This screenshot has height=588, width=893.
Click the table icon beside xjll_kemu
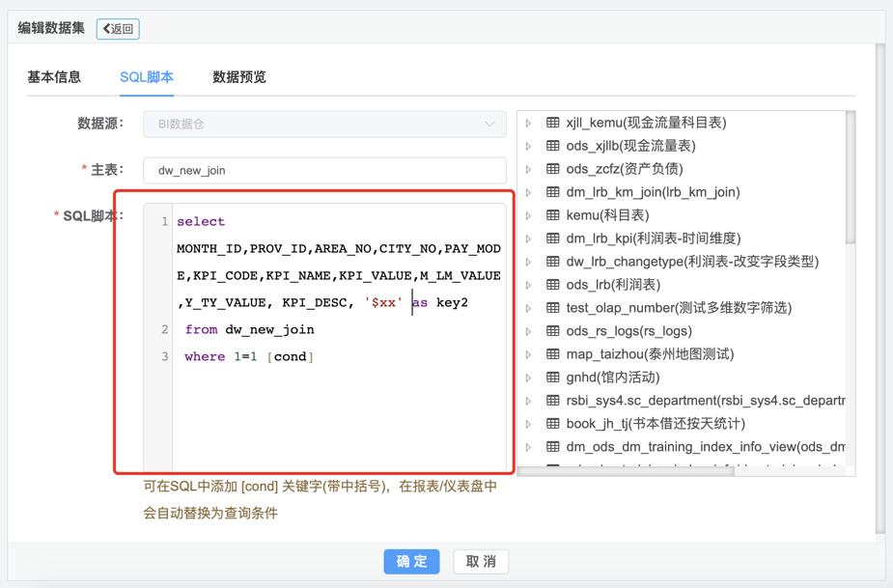[553, 123]
